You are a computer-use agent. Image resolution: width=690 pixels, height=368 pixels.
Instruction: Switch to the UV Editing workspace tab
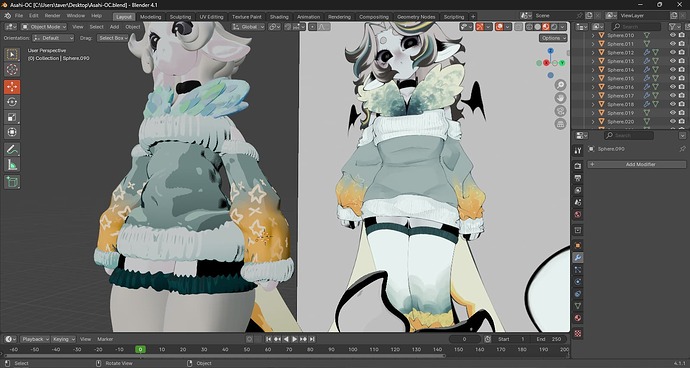(212, 17)
